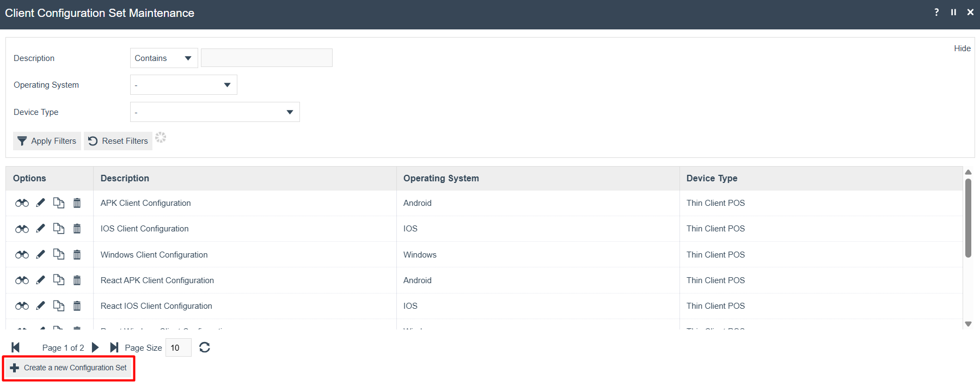Viewport: 980px width, 385px height.
Task: Click the vertical scrollbar thumb of table
Action: click(x=968, y=218)
